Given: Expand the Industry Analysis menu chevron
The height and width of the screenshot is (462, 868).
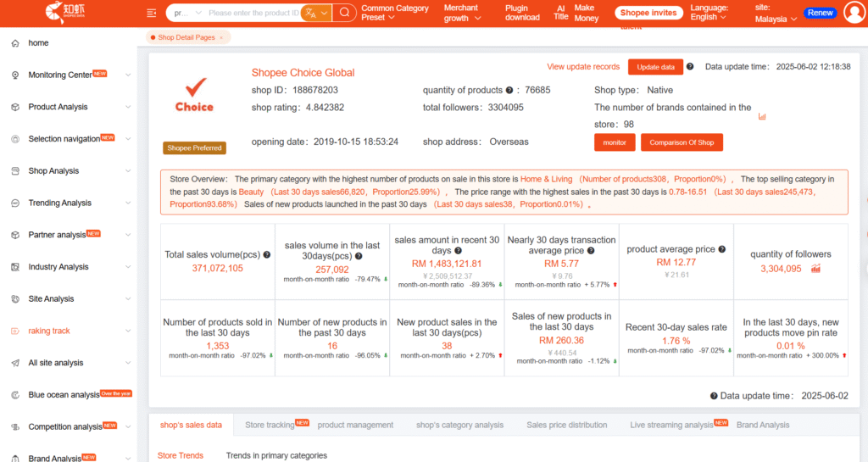Looking at the screenshot, I should click(128, 267).
